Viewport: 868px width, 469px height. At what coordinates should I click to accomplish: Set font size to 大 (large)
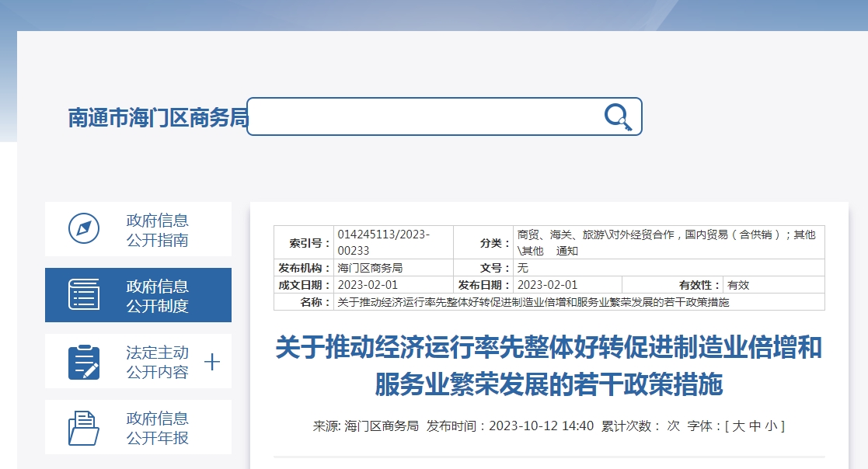pyautogui.click(x=737, y=426)
